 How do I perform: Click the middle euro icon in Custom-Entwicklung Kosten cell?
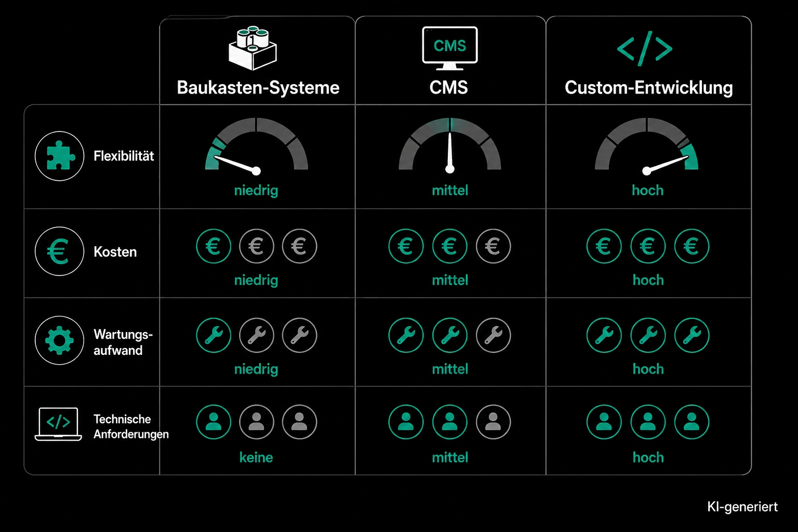click(648, 246)
